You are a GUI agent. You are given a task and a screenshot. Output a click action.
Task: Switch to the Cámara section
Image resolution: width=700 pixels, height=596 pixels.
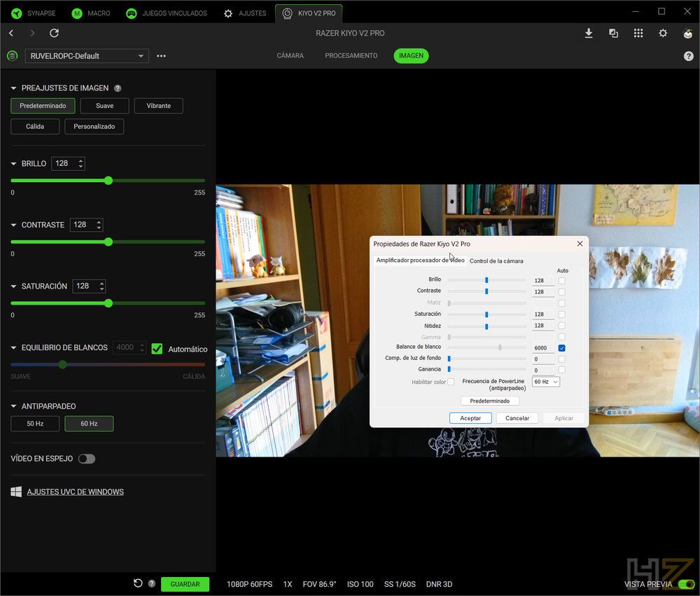(290, 56)
